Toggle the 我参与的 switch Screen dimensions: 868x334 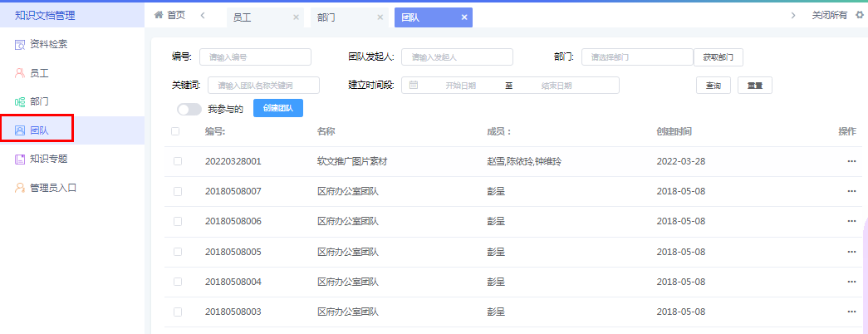189,109
